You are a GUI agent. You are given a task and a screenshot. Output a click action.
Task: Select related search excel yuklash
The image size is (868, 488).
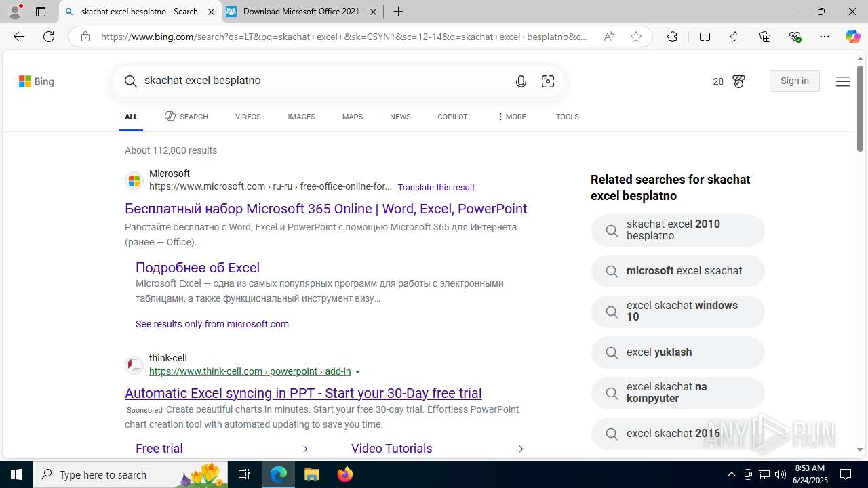coord(678,352)
